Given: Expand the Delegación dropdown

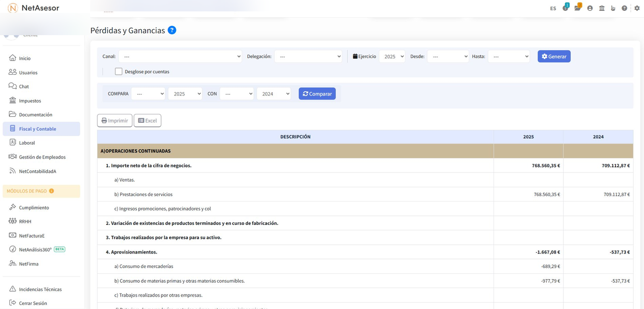Looking at the screenshot, I should point(308,56).
